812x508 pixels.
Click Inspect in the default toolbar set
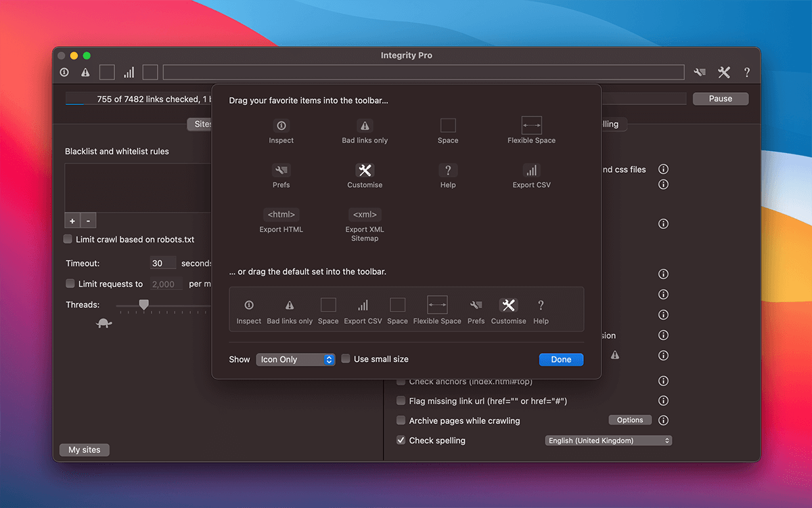tap(249, 312)
